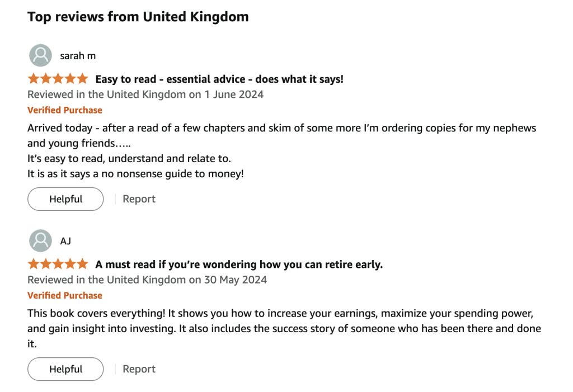The width and height of the screenshot is (573, 392).
Task: Click the '30 May 2024' review date line
Action: (x=147, y=280)
